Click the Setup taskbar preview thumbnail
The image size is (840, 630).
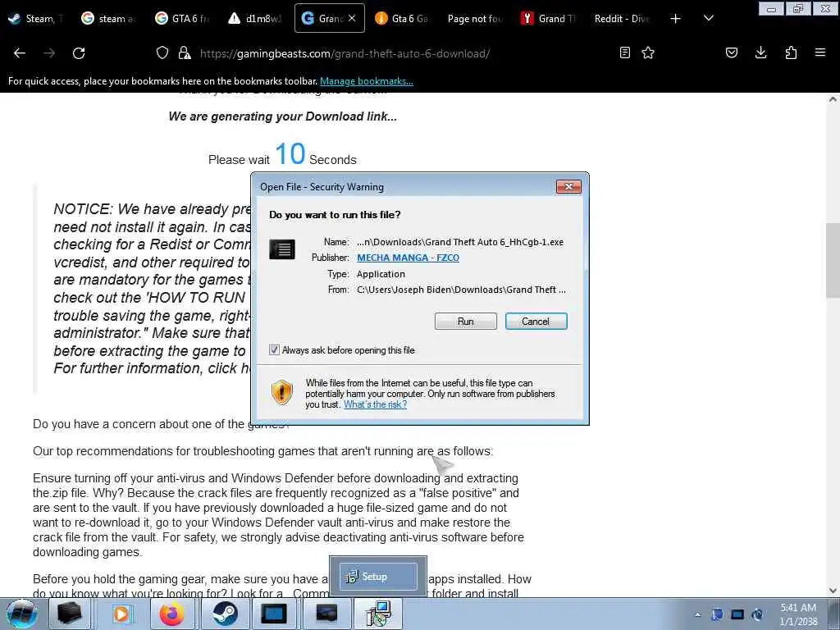coord(378,577)
